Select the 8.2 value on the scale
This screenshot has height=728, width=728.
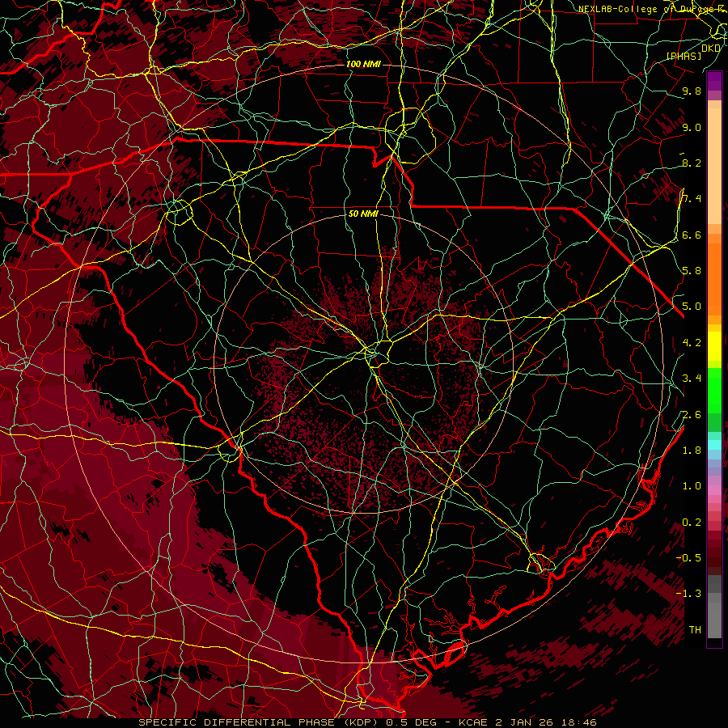pyautogui.click(x=692, y=163)
